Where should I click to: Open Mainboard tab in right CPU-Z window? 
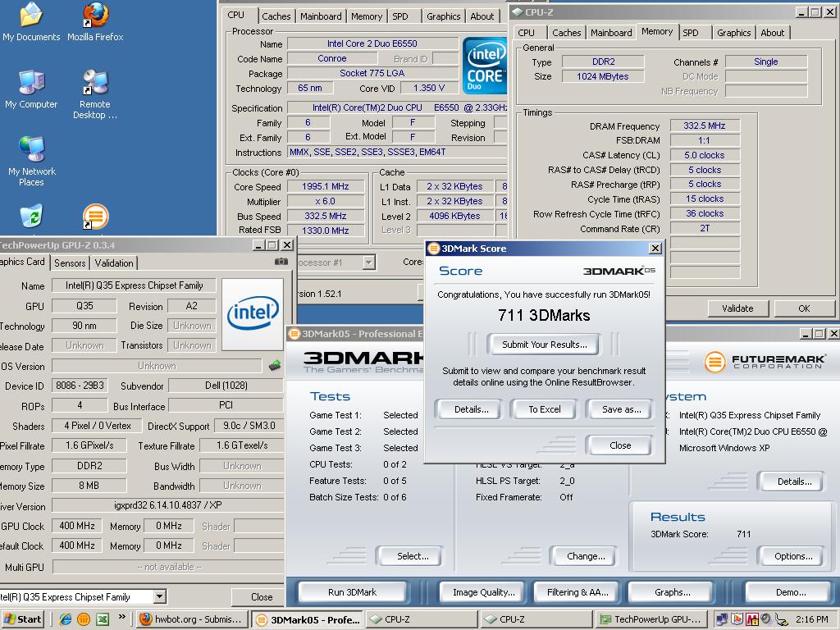611,33
